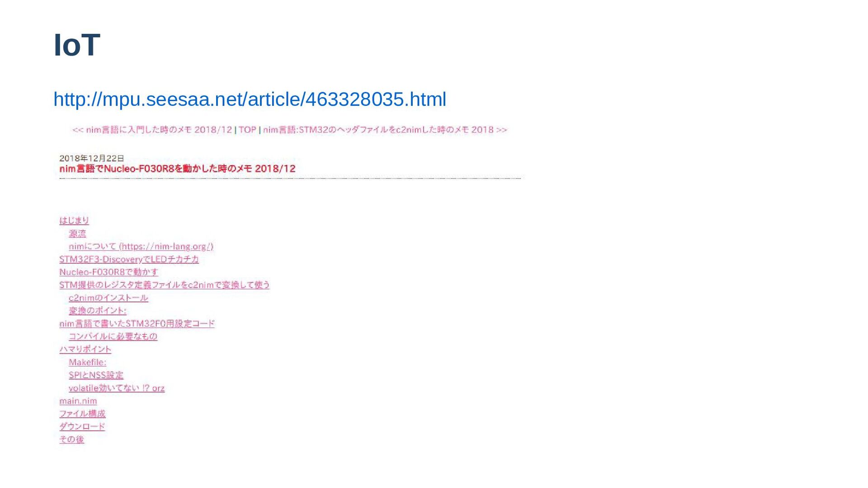Open STM提供のレジスタ定義ファイル section link
The width and height of the screenshot is (868, 488).
tap(165, 285)
